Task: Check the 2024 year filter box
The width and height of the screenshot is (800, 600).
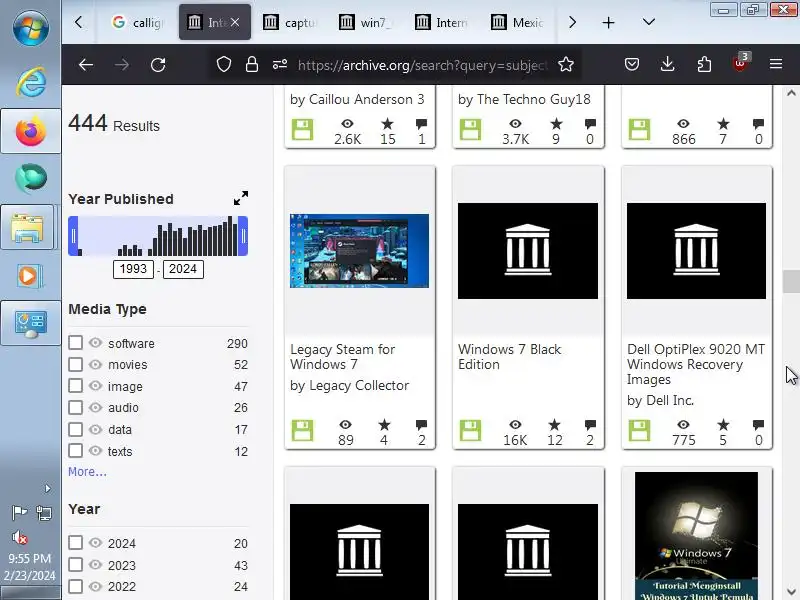Action: click(76, 542)
